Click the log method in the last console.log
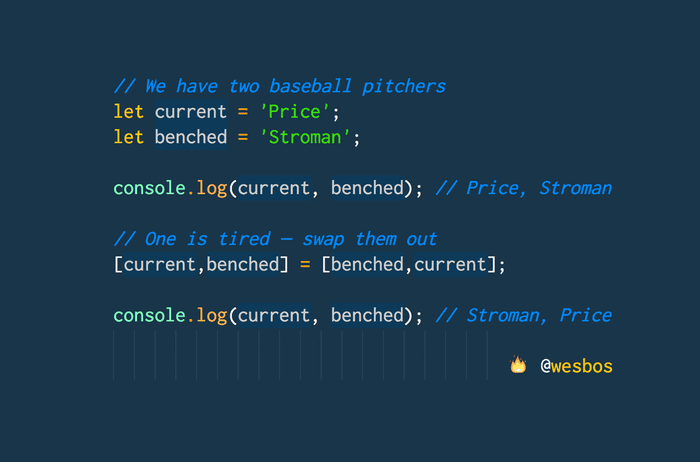The image size is (700, 462). 211,315
